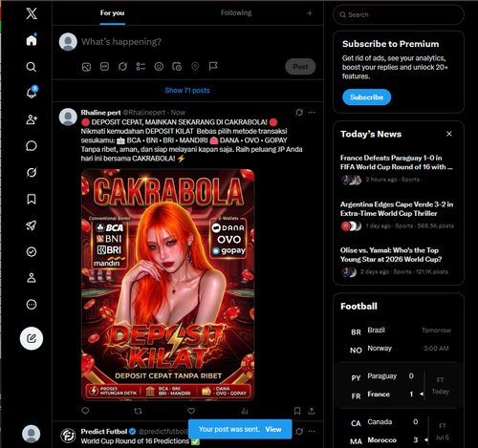Show 71 posts link

pyautogui.click(x=187, y=91)
